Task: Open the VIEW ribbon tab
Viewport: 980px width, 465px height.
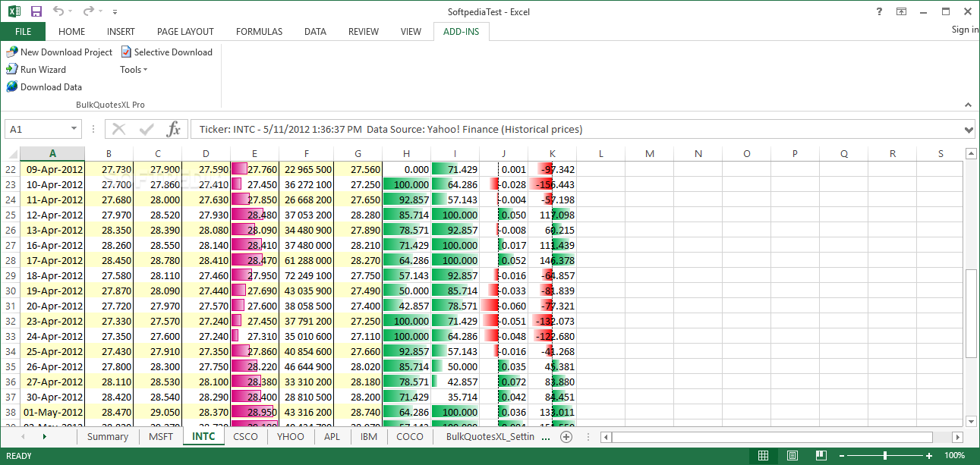Action: coord(411,32)
